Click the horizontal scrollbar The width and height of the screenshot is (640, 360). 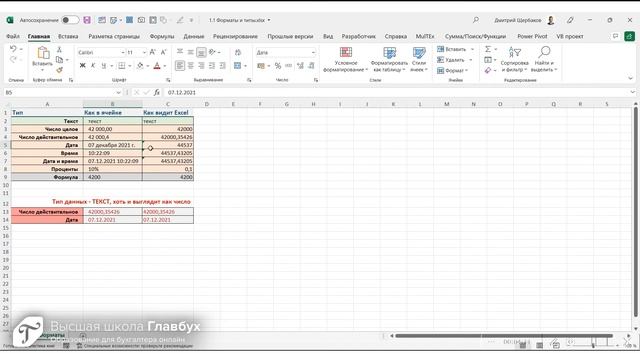point(504,336)
